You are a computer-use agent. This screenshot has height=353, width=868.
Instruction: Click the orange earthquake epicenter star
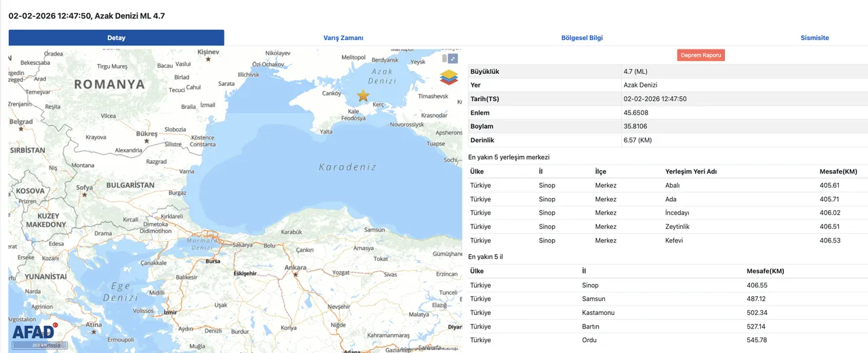(x=363, y=96)
